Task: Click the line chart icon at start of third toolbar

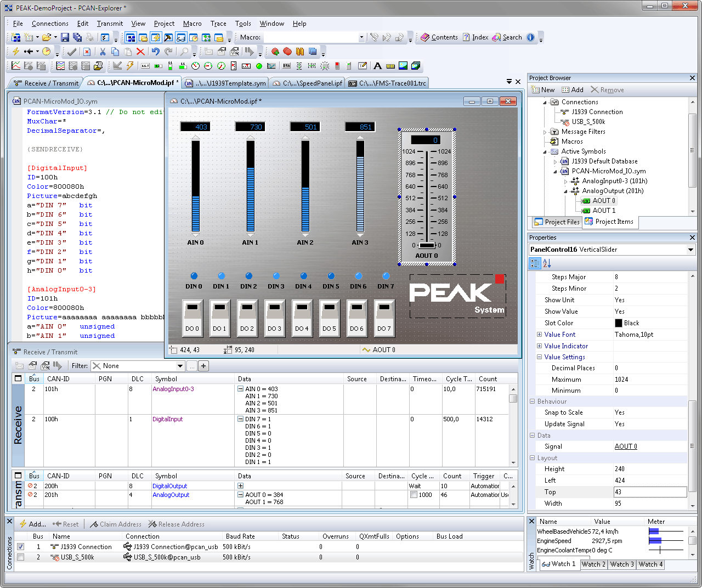Action: 16,66
